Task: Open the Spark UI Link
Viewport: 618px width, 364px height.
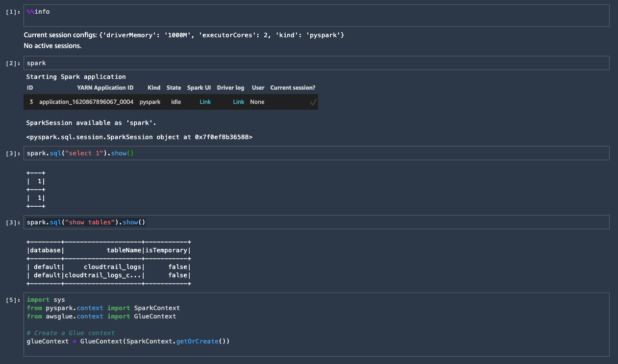Action: coord(205,101)
